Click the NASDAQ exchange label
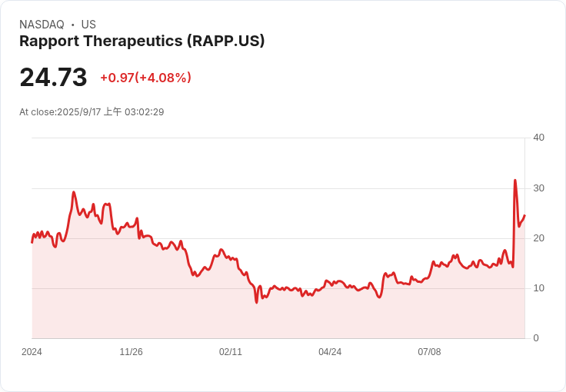Screen dimensions: 566x392 (x=42, y=25)
